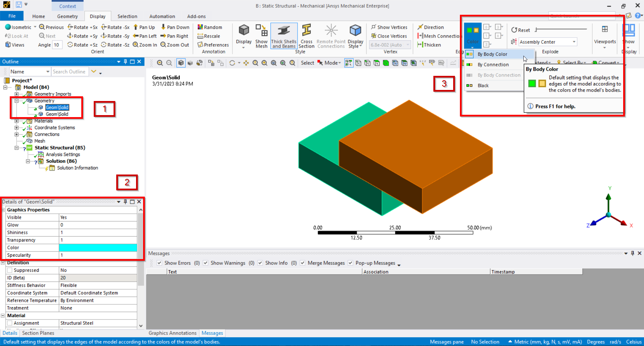This screenshot has height=346, width=644.
Task: Open the Viewports layout icon
Action: 605,30
